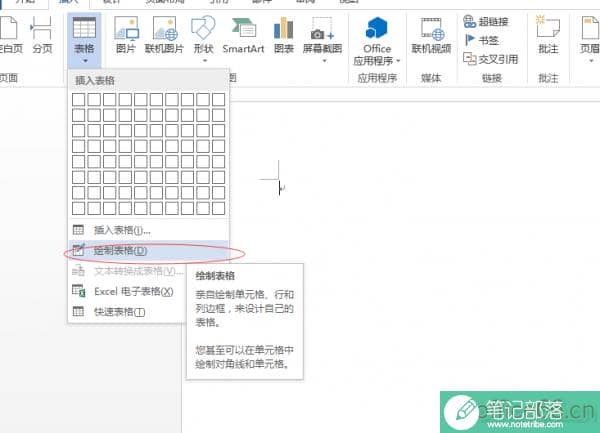Open Office 应用程序 apps dropdown

pos(377,41)
